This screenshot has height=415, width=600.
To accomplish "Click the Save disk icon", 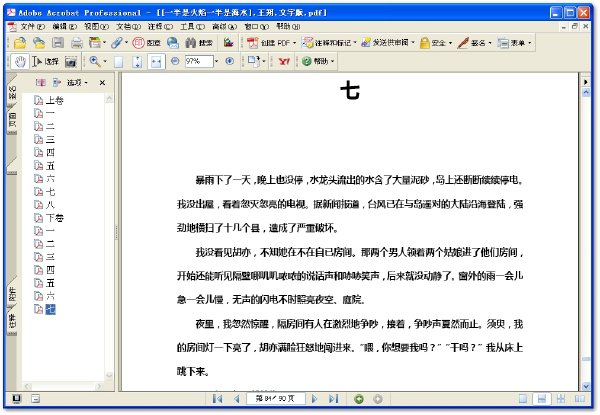I will pos(58,42).
